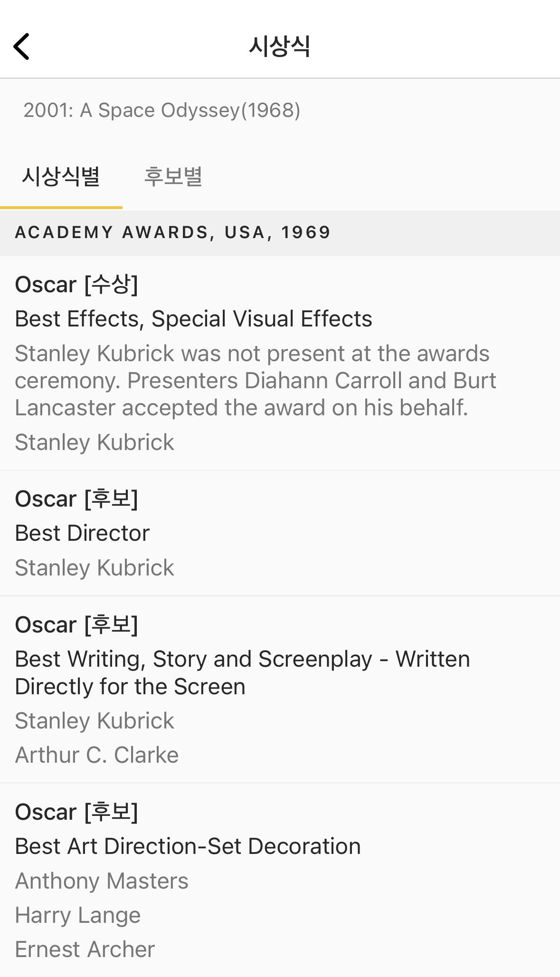Open the 2001: A Space Odyssey(1968) title
560x977 pixels.
point(161,110)
